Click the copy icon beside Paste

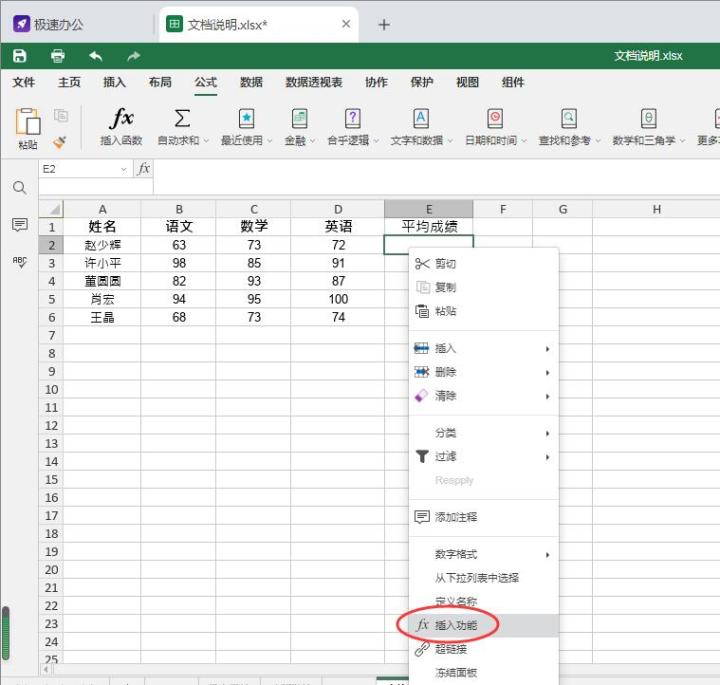pyautogui.click(x=61, y=115)
